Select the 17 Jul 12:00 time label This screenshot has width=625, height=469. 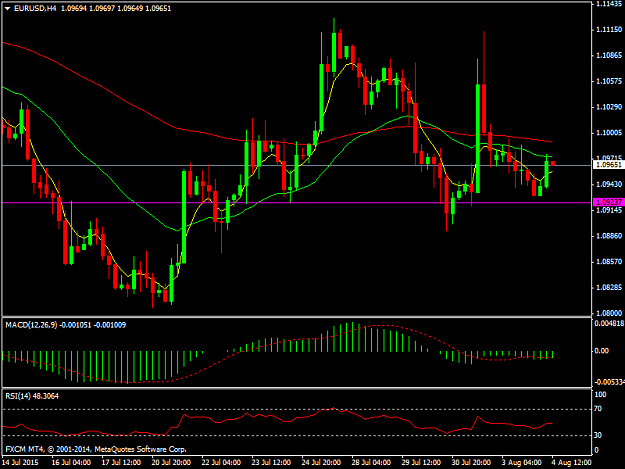pos(121,463)
